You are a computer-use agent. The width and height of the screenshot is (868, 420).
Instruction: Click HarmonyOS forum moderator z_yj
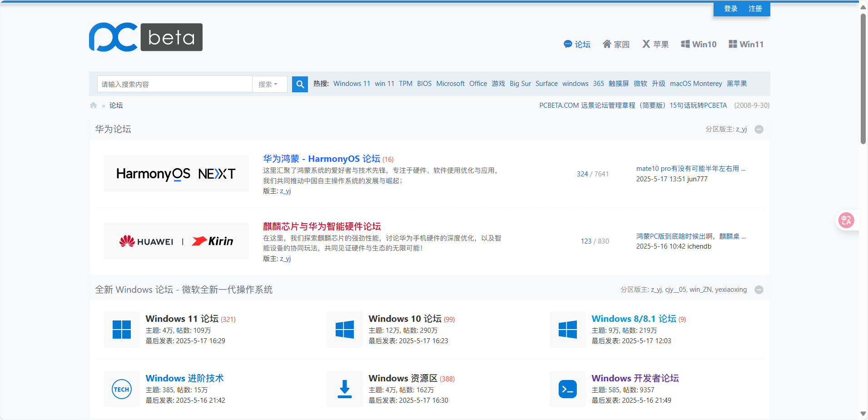(x=285, y=191)
